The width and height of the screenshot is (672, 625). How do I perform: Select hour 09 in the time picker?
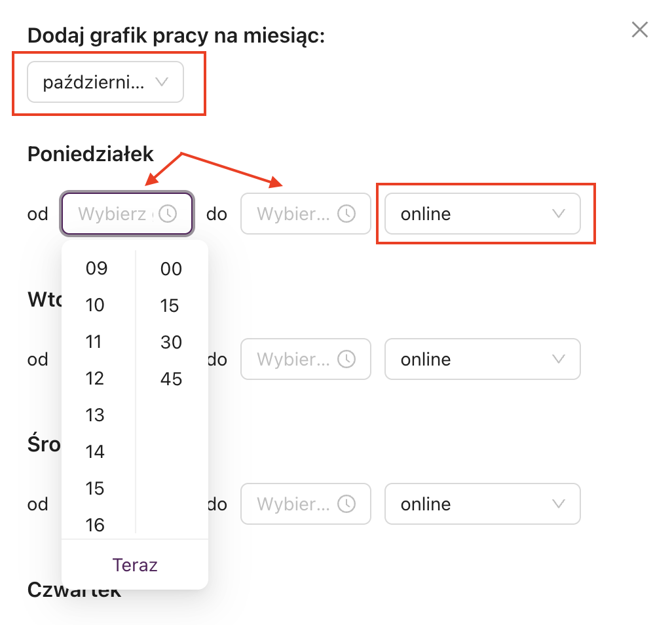click(96, 269)
